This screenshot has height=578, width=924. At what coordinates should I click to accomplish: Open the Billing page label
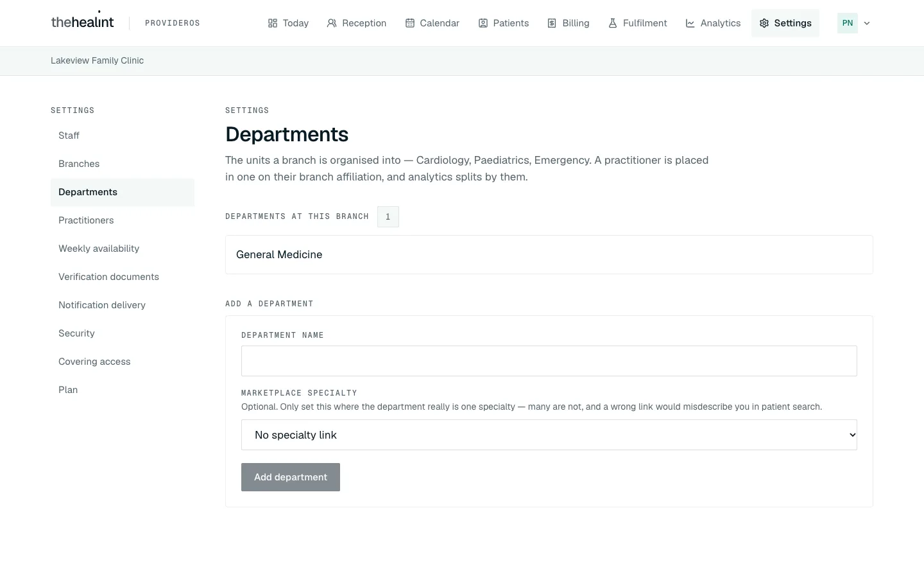click(576, 23)
